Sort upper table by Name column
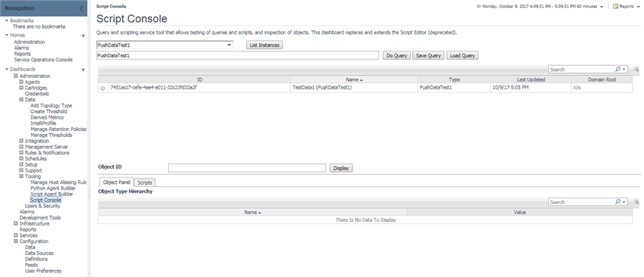The image size is (644, 277). click(354, 79)
